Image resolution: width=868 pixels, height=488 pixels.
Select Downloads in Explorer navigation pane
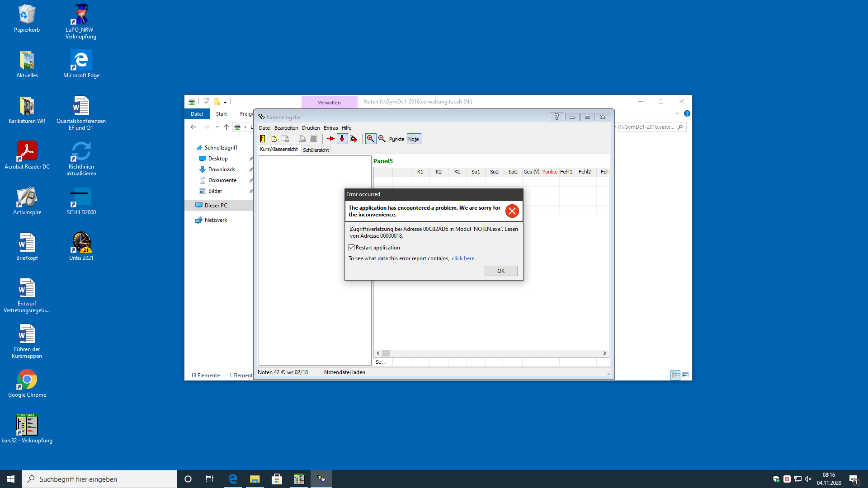(222, 169)
